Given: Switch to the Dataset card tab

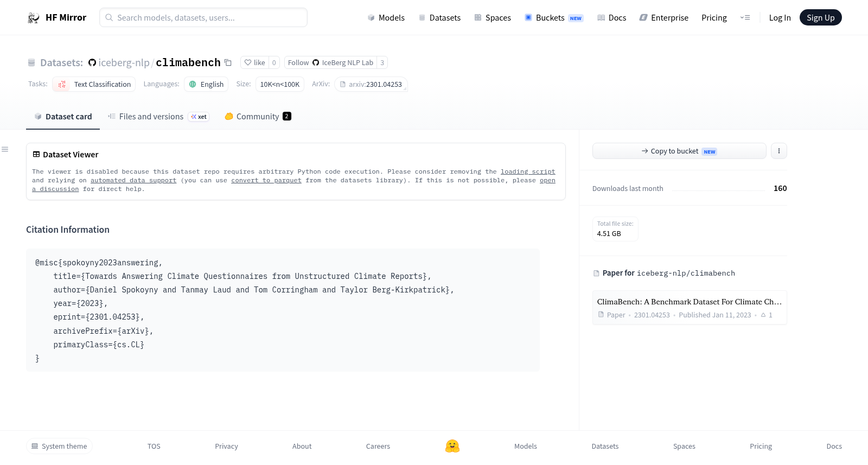Looking at the screenshot, I should (63, 116).
